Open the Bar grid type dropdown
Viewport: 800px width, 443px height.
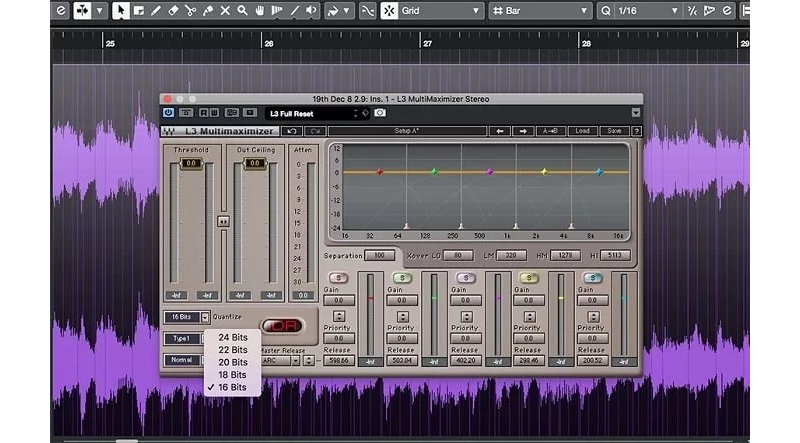[540, 10]
